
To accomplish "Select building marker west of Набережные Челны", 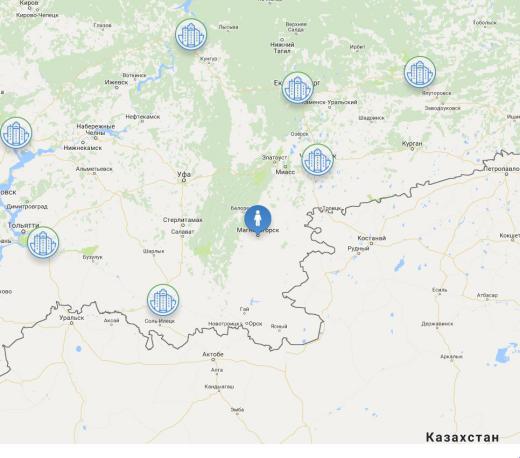I will pyautogui.click(x=16, y=133).
